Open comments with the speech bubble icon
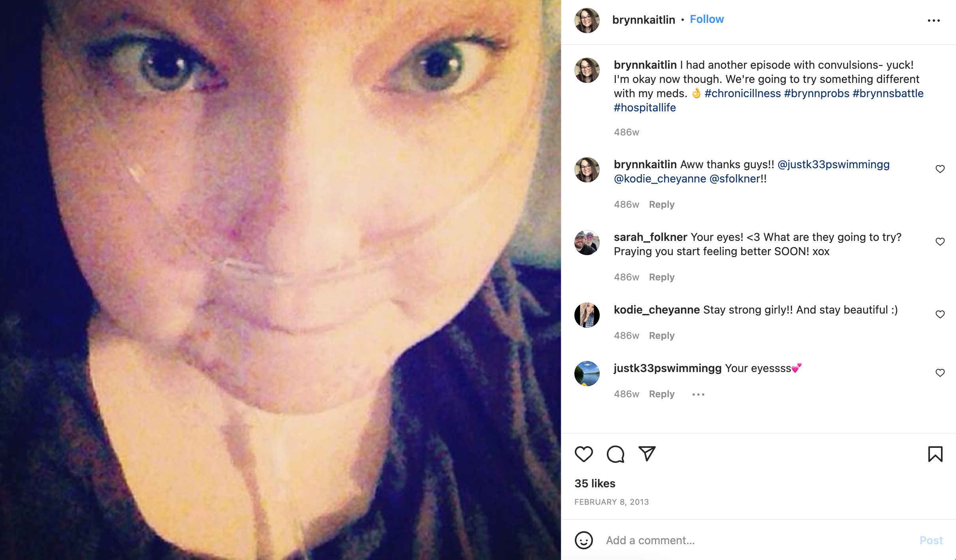Screen dimensions: 956x560 [x=615, y=454]
